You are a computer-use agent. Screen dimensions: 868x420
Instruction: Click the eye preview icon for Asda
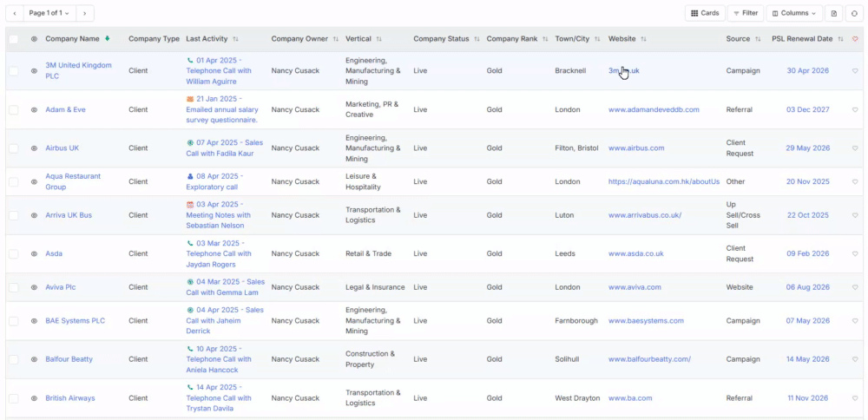[34, 253]
